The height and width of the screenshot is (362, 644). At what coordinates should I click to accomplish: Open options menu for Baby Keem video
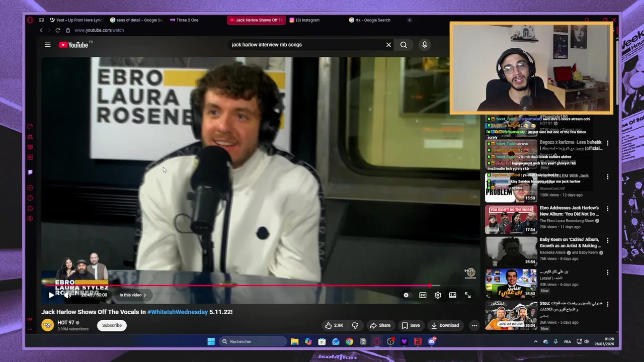point(607,240)
